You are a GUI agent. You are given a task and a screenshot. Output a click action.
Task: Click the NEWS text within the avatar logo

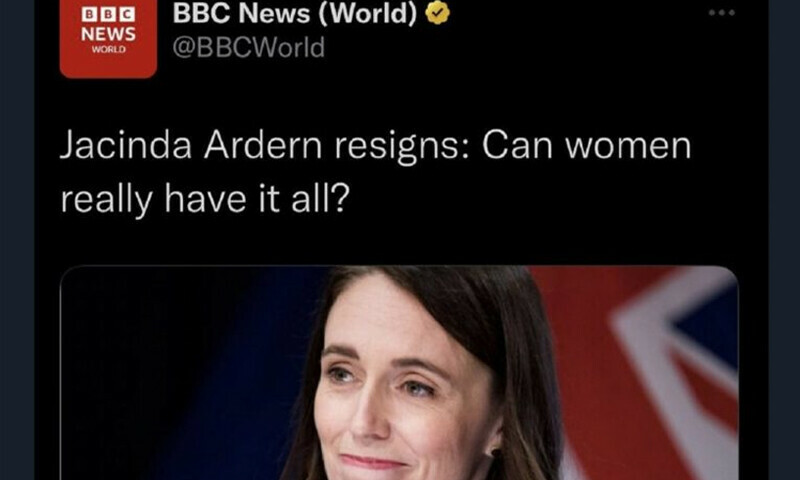[108, 34]
